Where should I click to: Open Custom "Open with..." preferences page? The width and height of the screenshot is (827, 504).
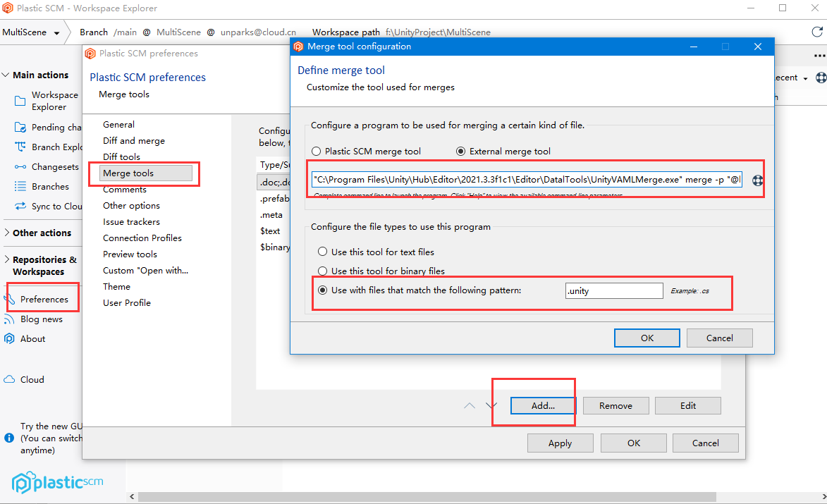point(145,271)
